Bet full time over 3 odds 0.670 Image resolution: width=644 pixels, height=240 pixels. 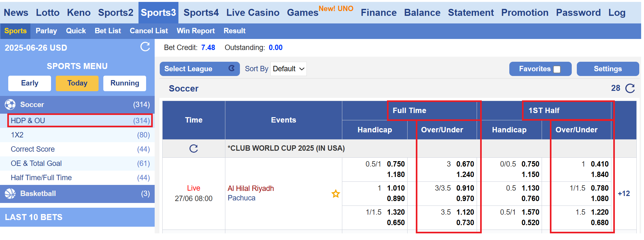pyautogui.click(x=465, y=164)
